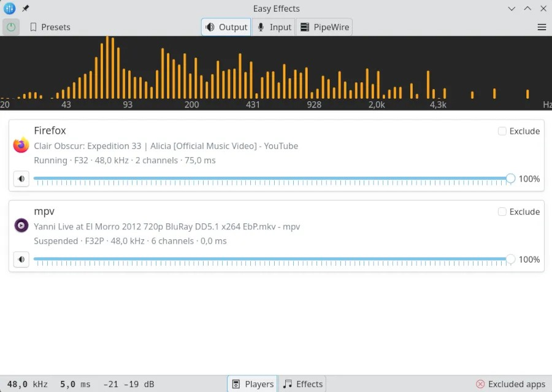
Task: Open the hamburger menu
Action: click(542, 27)
